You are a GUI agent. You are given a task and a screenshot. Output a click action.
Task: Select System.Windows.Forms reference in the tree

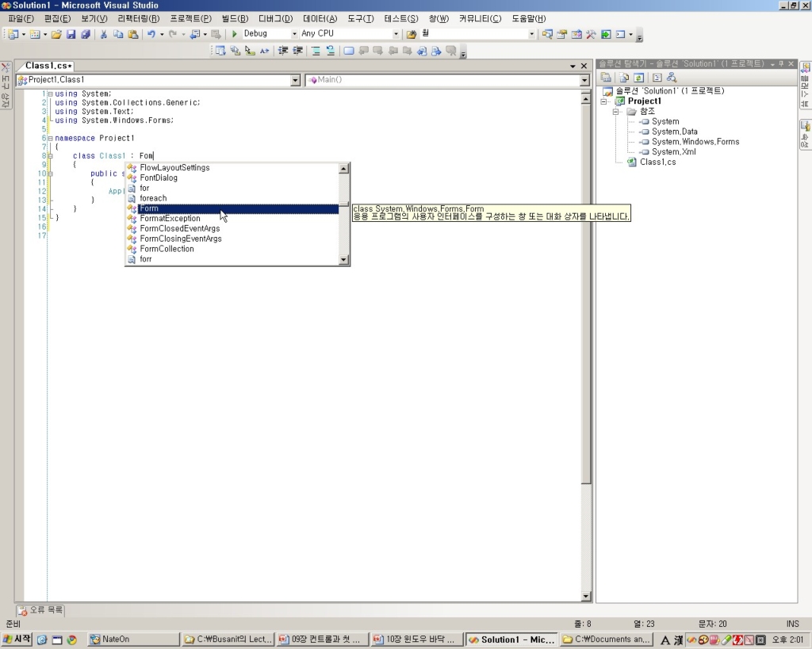[695, 142]
